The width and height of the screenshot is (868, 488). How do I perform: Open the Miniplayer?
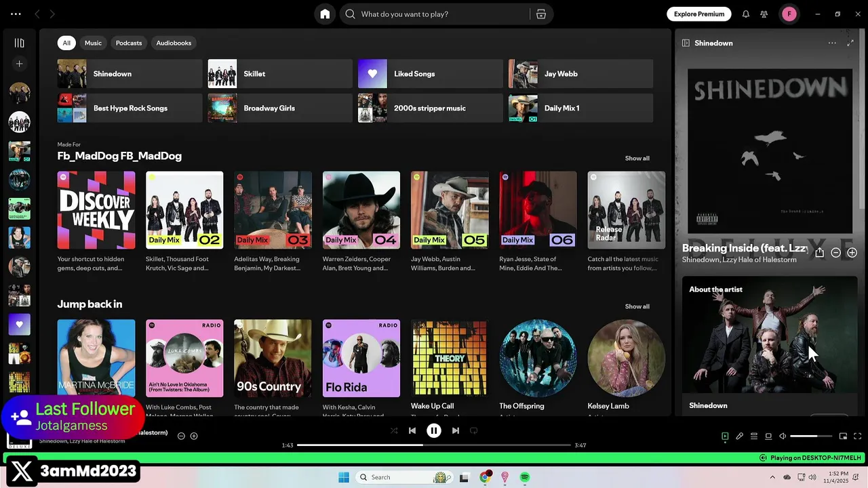click(843, 436)
